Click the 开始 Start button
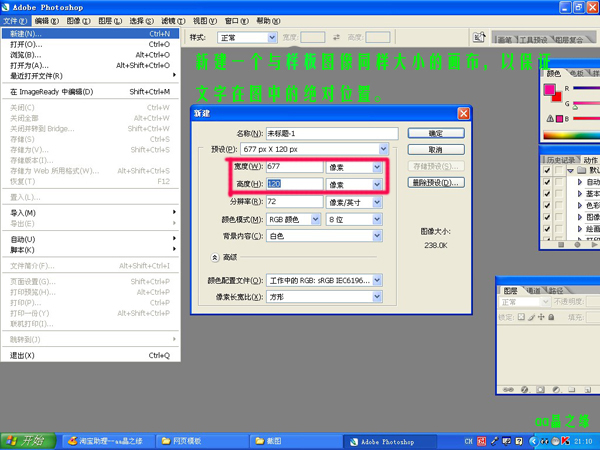This screenshot has height=450, width=600. click(x=28, y=441)
